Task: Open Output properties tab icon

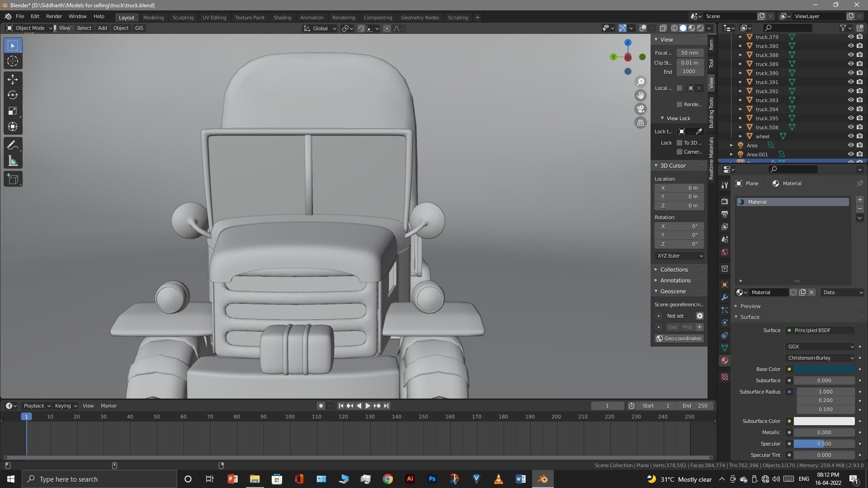Action: [x=725, y=214]
